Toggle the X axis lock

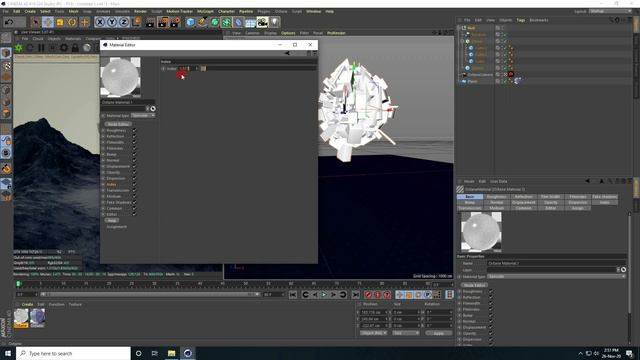tap(100, 22)
